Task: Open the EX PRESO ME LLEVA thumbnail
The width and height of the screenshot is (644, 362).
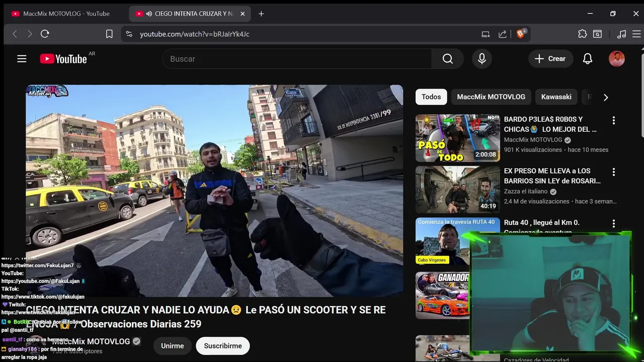Action: tap(458, 190)
